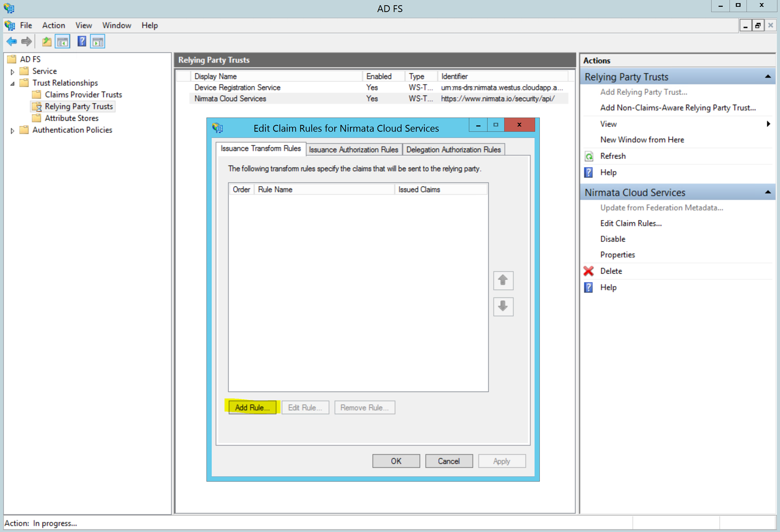The height and width of the screenshot is (532, 780).
Task: Collapse the Nirmata Cloud Services actions section
Action: pyautogui.click(x=768, y=193)
